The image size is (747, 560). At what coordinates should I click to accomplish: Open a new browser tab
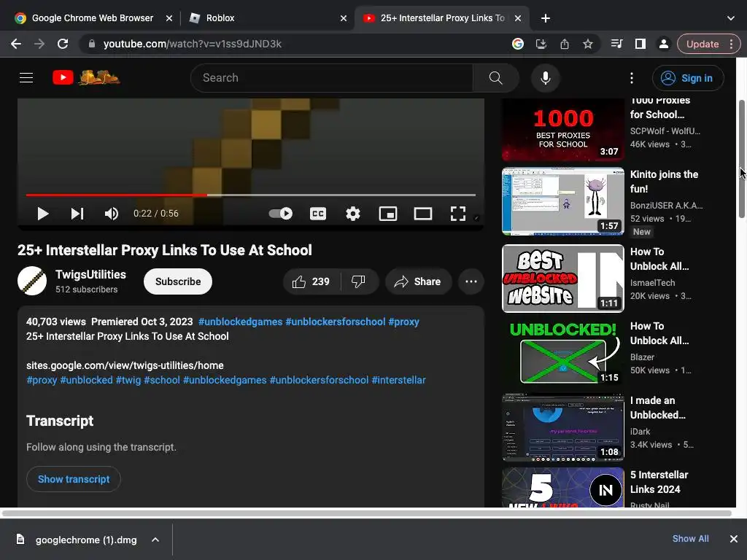[x=546, y=18]
